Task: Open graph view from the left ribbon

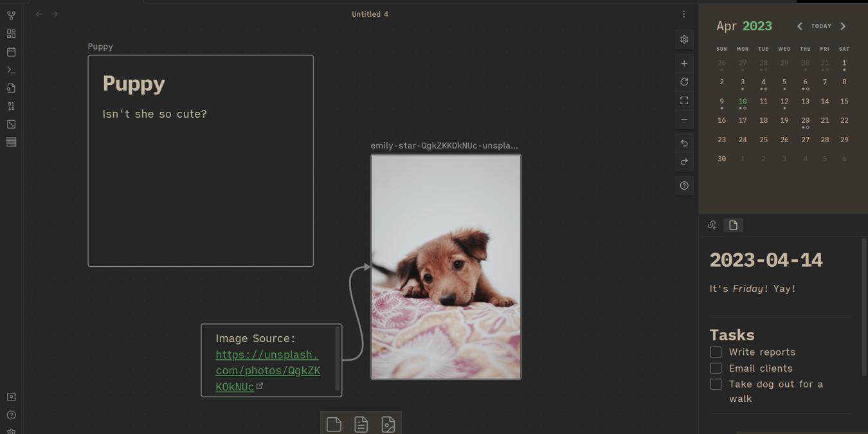Action: (x=11, y=14)
